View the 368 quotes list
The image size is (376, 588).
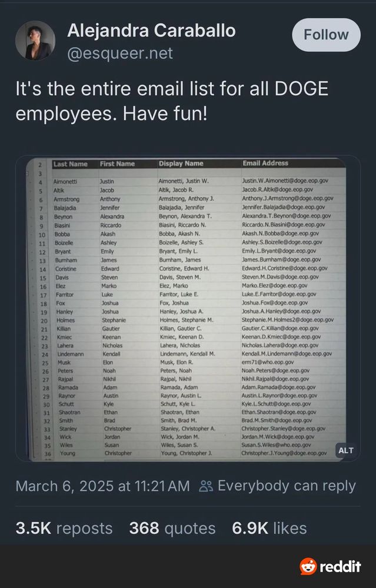tap(172, 529)
